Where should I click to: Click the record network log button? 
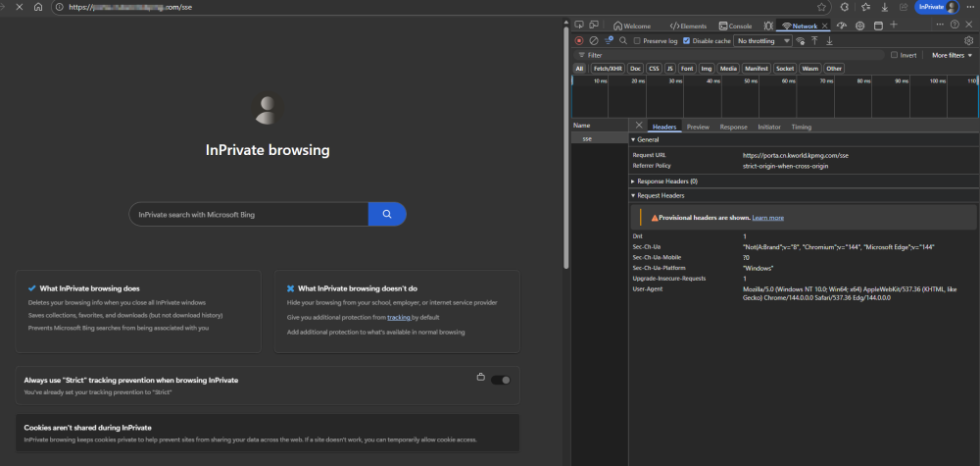click(579, 41)
